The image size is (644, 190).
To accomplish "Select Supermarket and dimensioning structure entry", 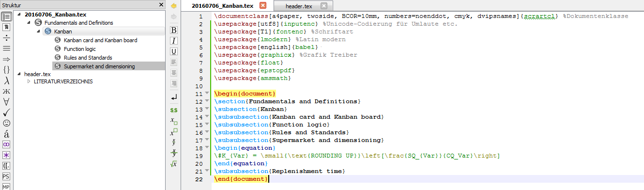I will click(x=99, y=66).
